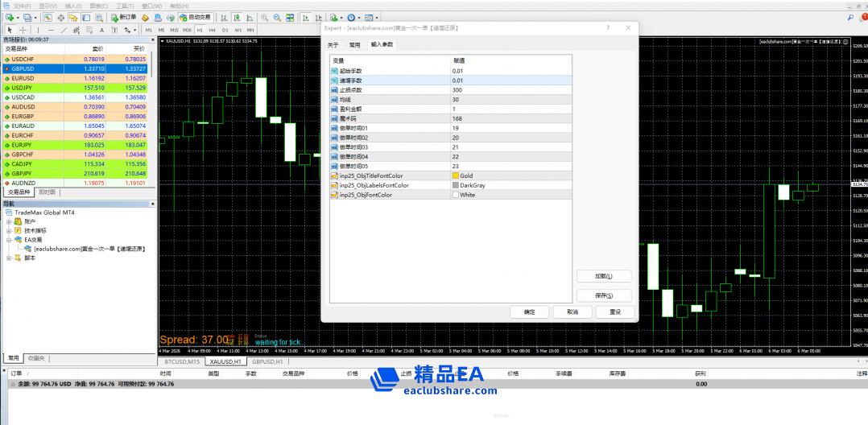
Task: Click the 确定 (OK) button
Action: point(529,312)
